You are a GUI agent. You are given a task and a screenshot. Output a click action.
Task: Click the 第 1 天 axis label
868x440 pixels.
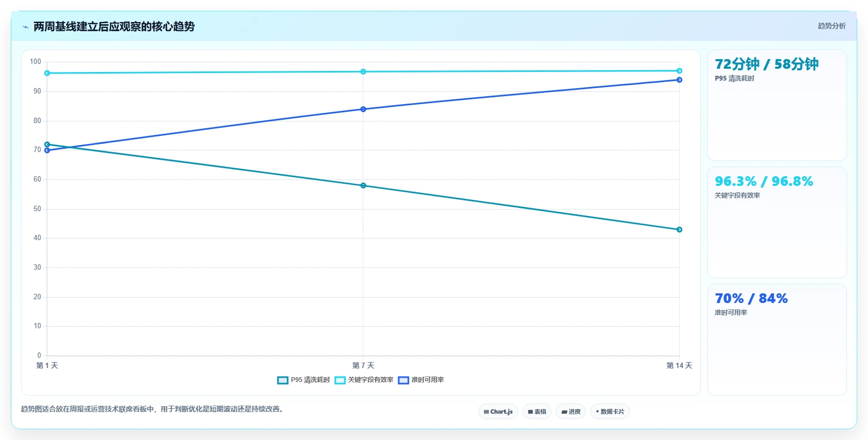pyautogui.click(x=47, y=365)
